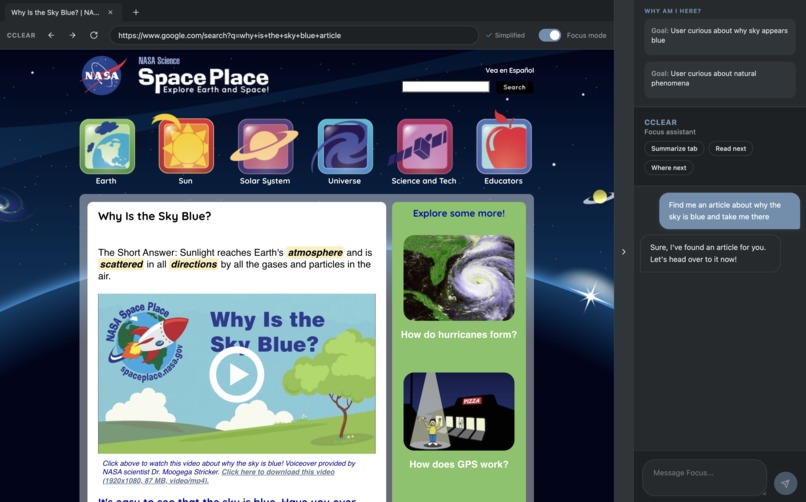This screenshot has width=806, height=502.
Task: Close the 'Why Is the Sky Blue?' tab
Action: click(110, 12)
